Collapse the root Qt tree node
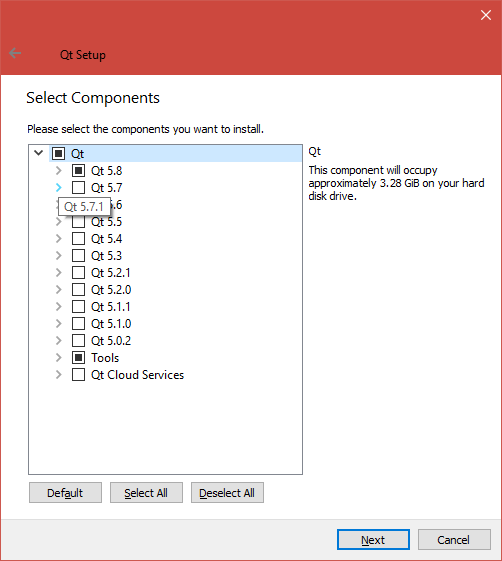 [39, 153]
